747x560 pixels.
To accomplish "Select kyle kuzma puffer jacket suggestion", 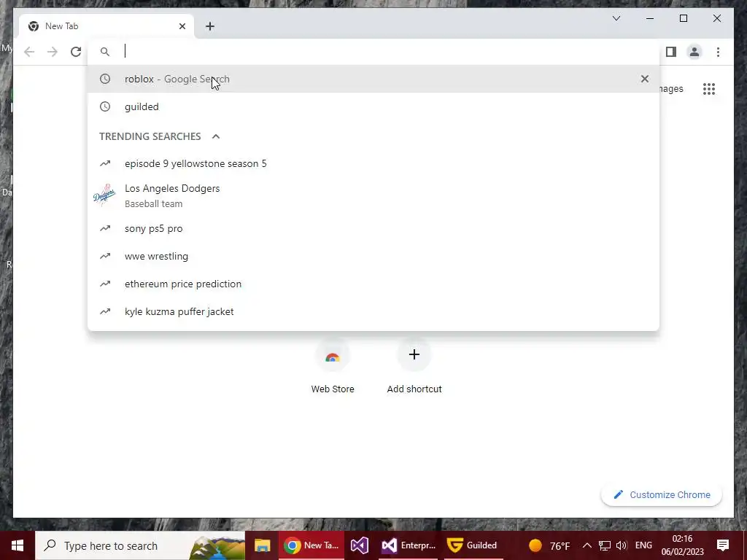I will [x=373, y=311].
